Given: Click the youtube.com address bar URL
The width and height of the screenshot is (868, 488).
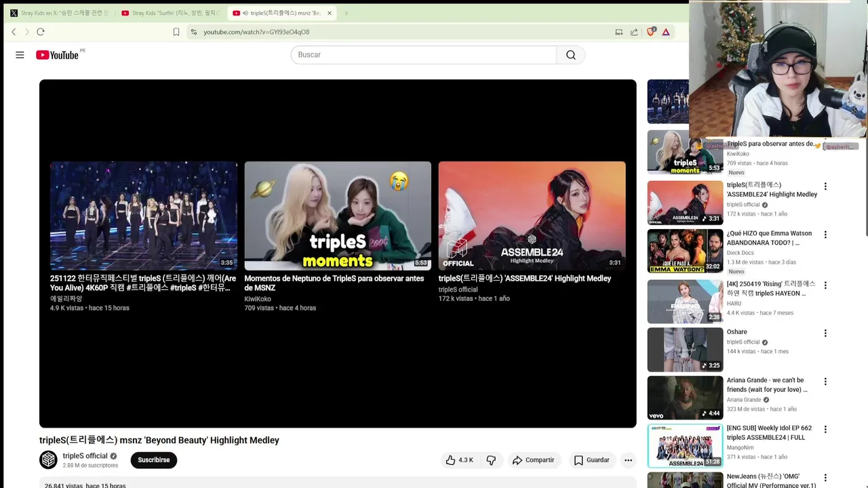Looking at the screenshot, I should (x=256, y=32).
